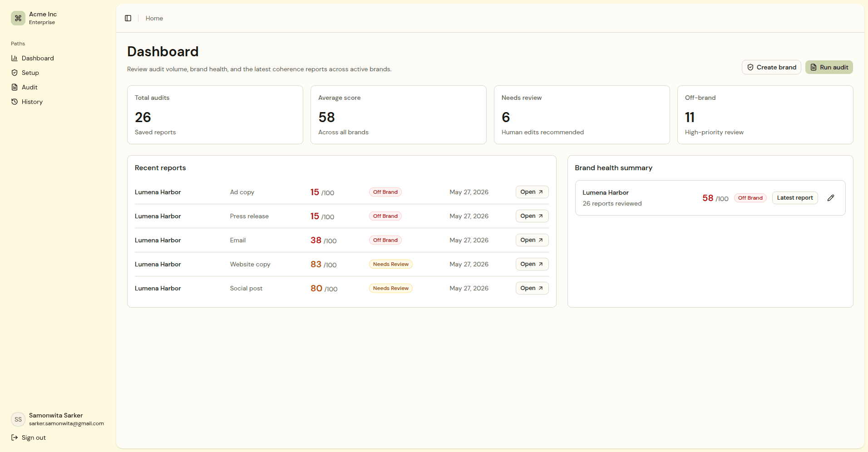The width and height of the screenshot is (868, 452).
Task: Click the arrow icon in Email row Open button
Action: click(541, 240)
